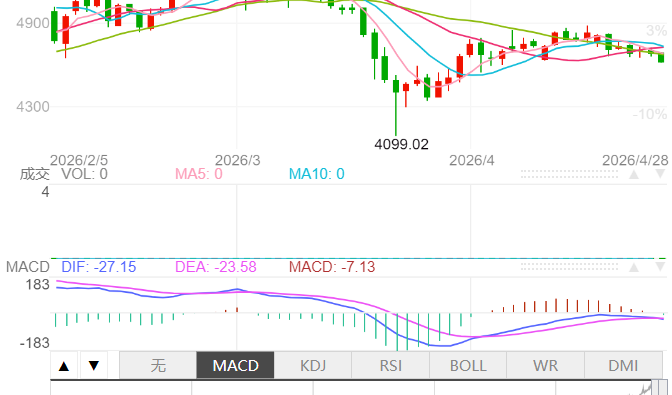
Task: Click the 4900 price axis label
Action: click(x=33, y=23)
